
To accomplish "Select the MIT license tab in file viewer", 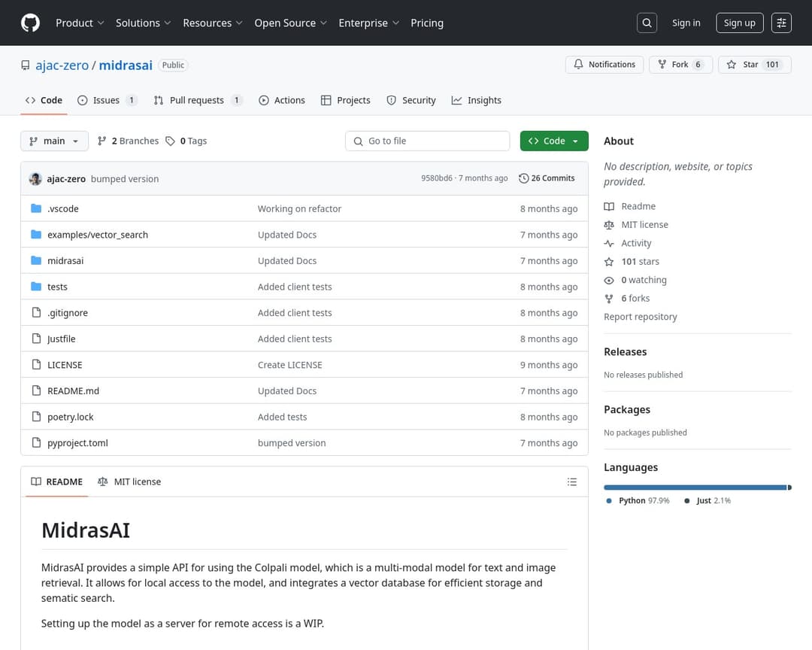I will point(129,482).
